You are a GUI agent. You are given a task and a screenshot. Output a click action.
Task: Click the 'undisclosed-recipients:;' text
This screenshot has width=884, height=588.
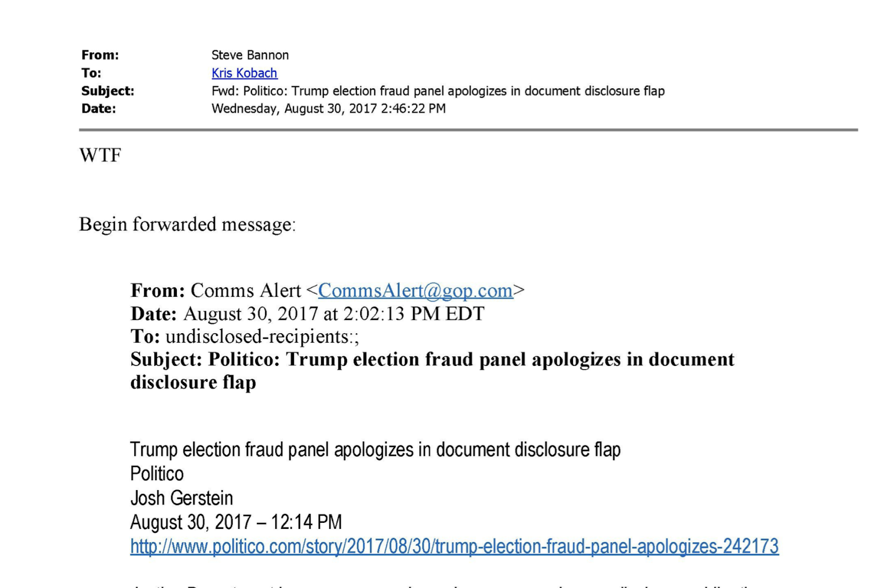point(262,337)
